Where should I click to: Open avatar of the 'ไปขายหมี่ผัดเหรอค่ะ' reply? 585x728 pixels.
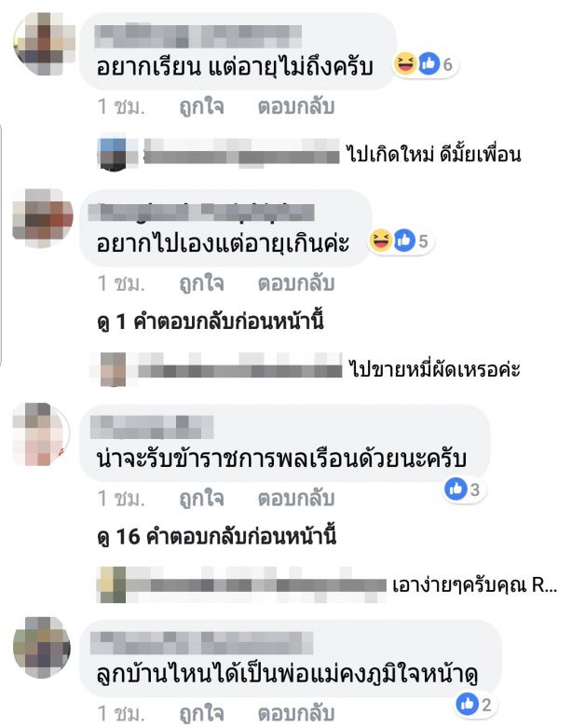click(113, 369)
